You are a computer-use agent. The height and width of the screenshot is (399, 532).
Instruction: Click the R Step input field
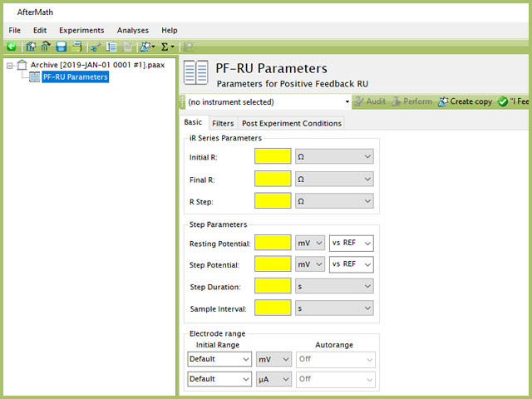(x=273, y=200)
